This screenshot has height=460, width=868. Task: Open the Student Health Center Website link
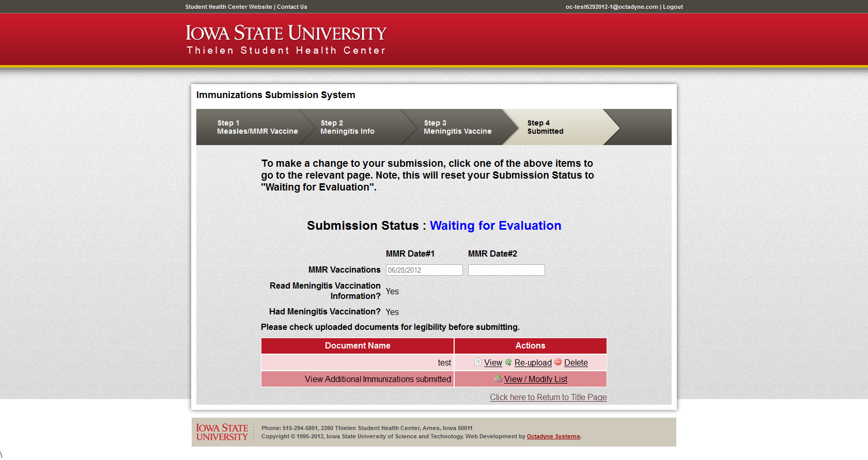(x=228, y=7)
